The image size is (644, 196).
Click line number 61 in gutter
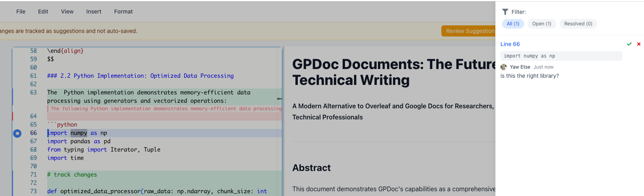[33, 76]
